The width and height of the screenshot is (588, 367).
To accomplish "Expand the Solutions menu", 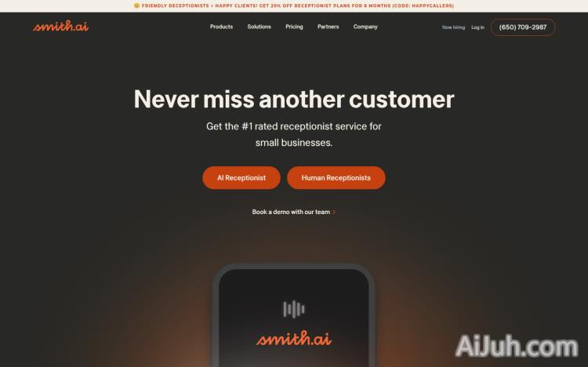I will pos(260,27).
